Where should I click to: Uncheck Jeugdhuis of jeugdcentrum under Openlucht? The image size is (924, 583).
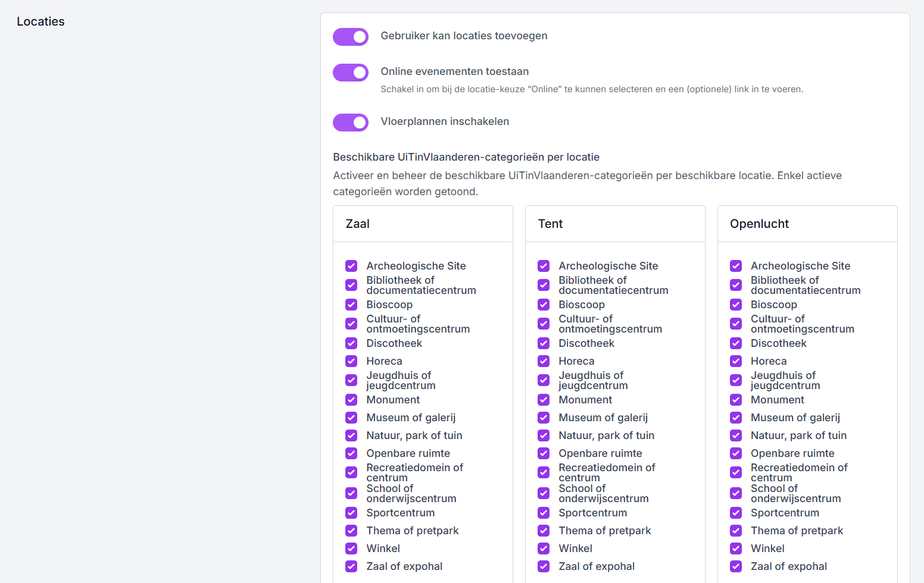click(736, 380)
